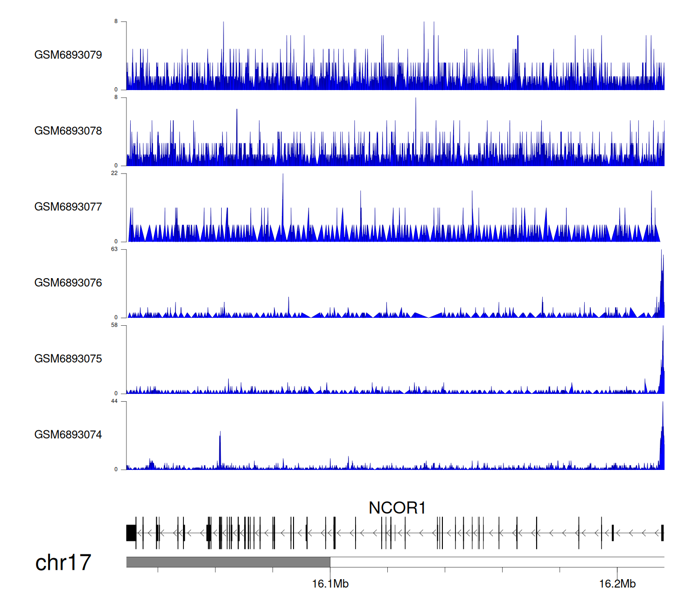Click the chr17 chromosome label

pos(63,563)
